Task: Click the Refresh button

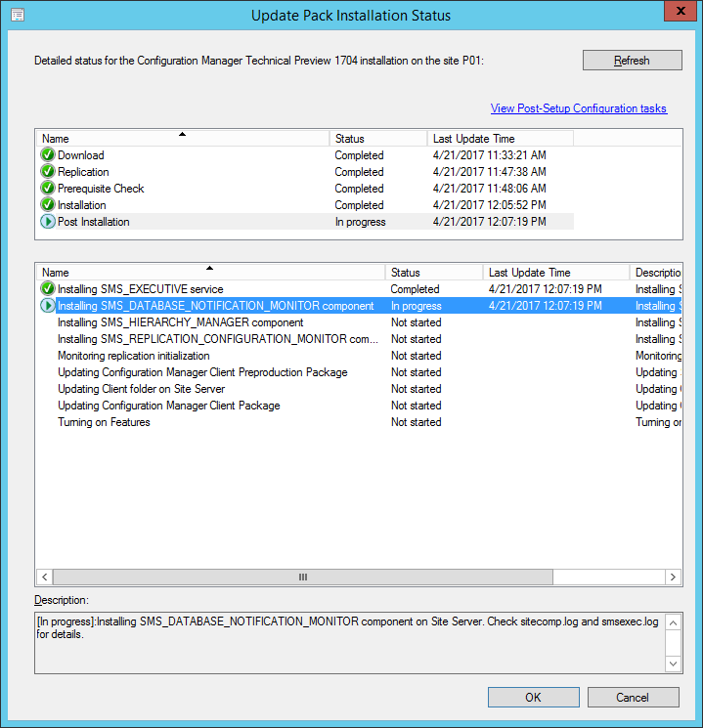Action: tap(633, 61)
